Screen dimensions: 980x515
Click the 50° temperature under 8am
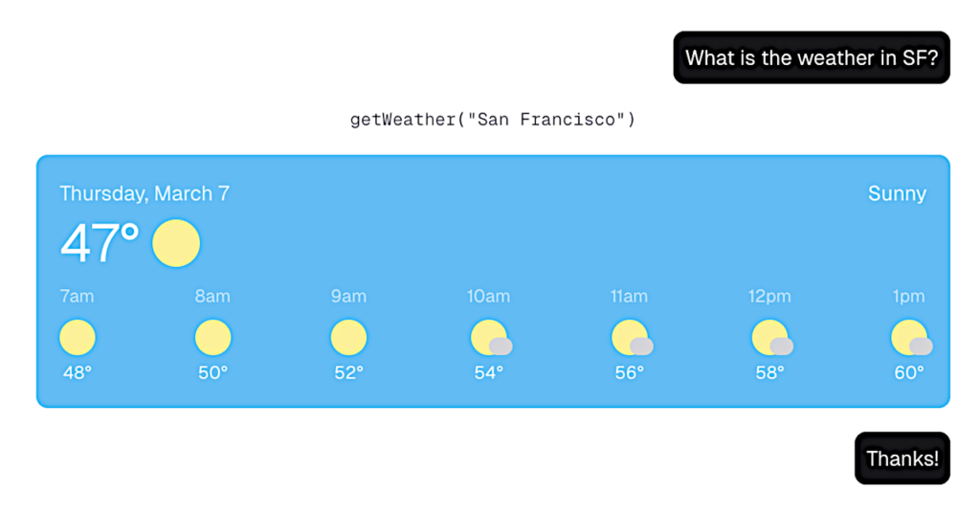point(213,373)
